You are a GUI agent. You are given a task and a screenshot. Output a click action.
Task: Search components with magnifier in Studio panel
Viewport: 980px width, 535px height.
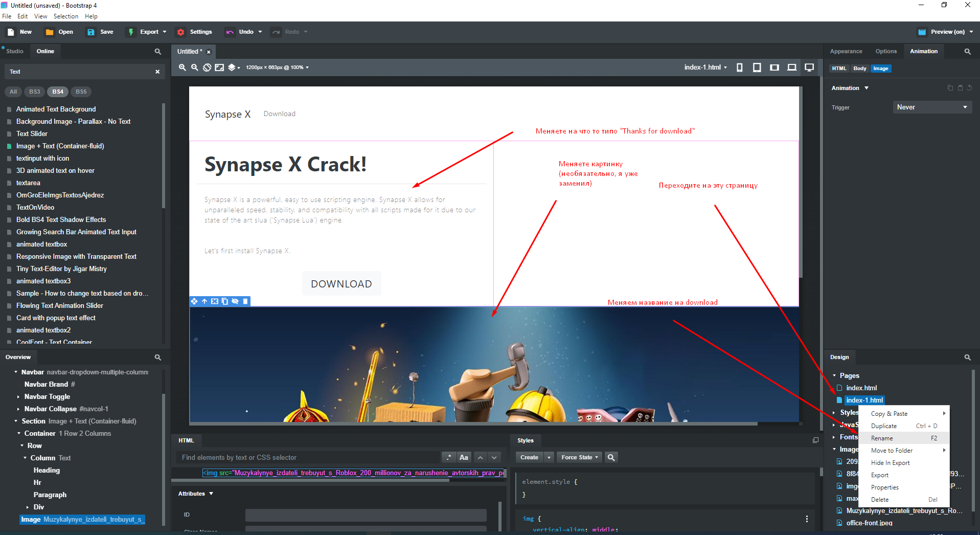(158, 51)
